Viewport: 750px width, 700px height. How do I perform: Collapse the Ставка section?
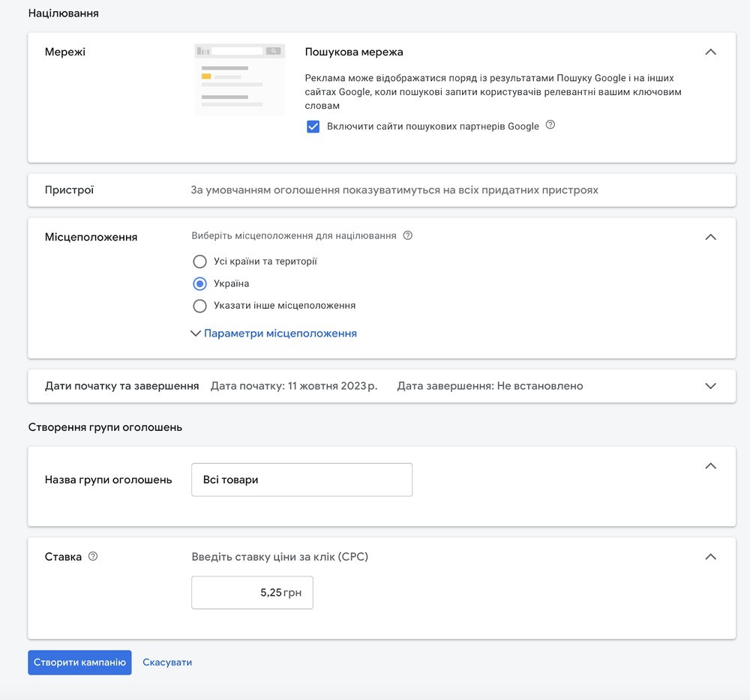pos(711,557)
